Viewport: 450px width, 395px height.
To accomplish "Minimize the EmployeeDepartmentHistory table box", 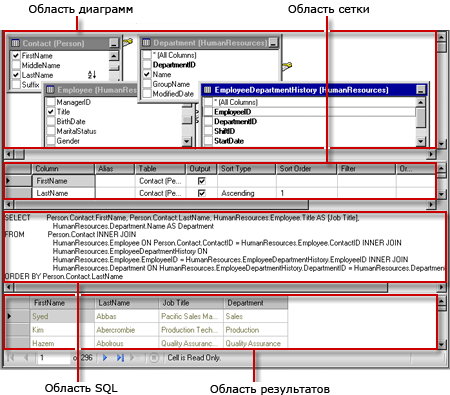I will (421, 90).
